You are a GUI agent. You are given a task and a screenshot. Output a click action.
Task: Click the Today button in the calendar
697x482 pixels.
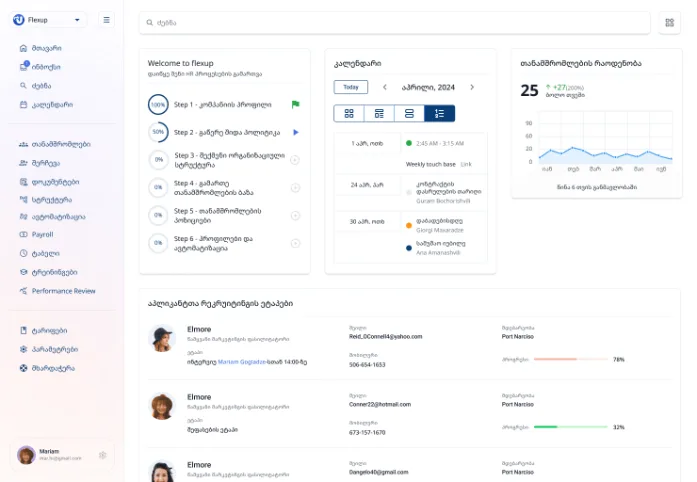[351, 87]
